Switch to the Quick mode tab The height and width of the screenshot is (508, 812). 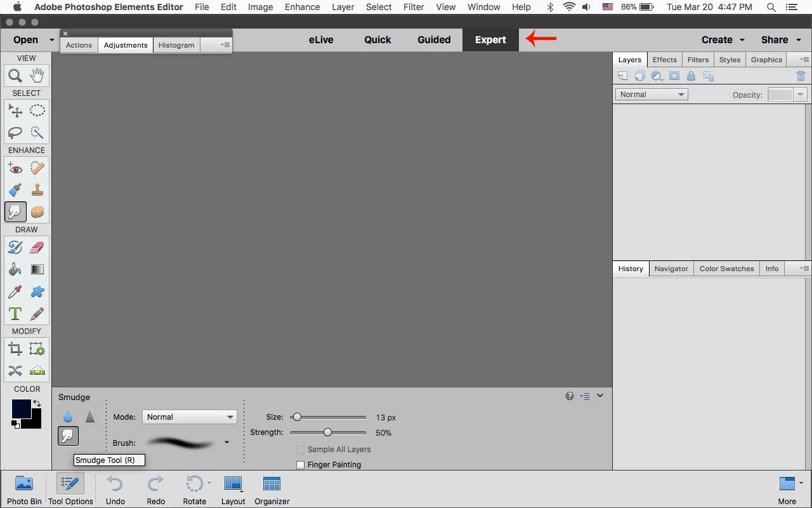coord(377,39)
